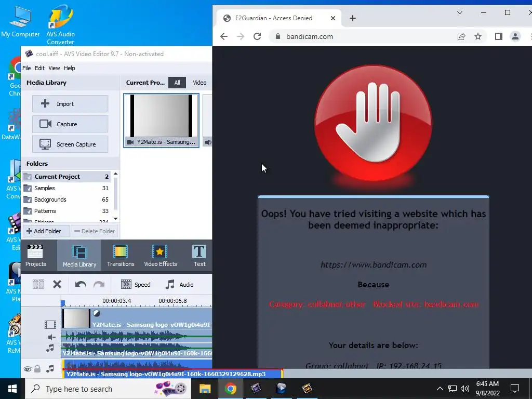Click the Speed tool
This screenshot has height=399, width=532.
coord(136,284)
